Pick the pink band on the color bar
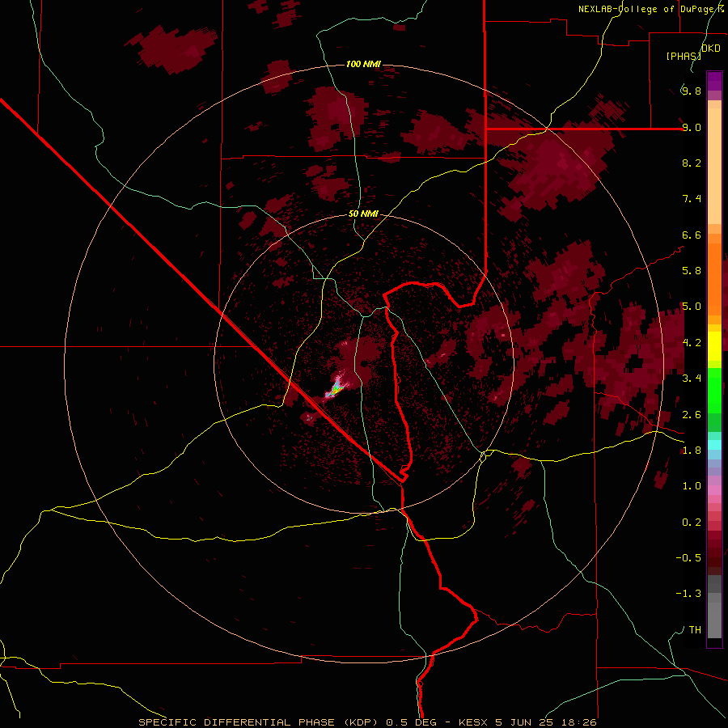Image resolution: width=728 pixels, height=728 pixels. pyautogui.click(x=714, y=490)
